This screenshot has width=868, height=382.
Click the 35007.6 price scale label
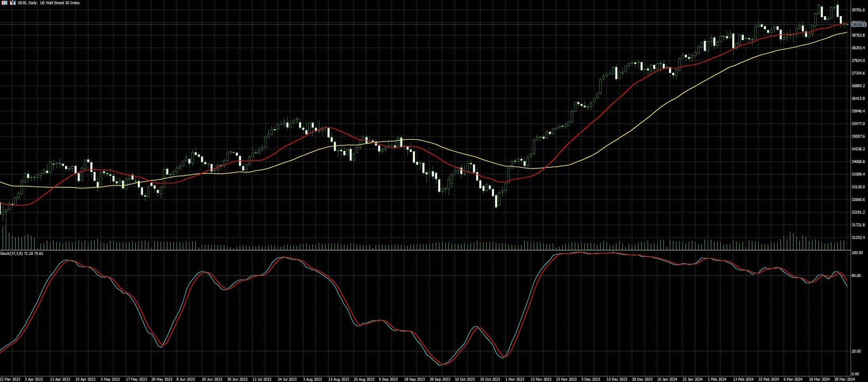coord(858,136)
